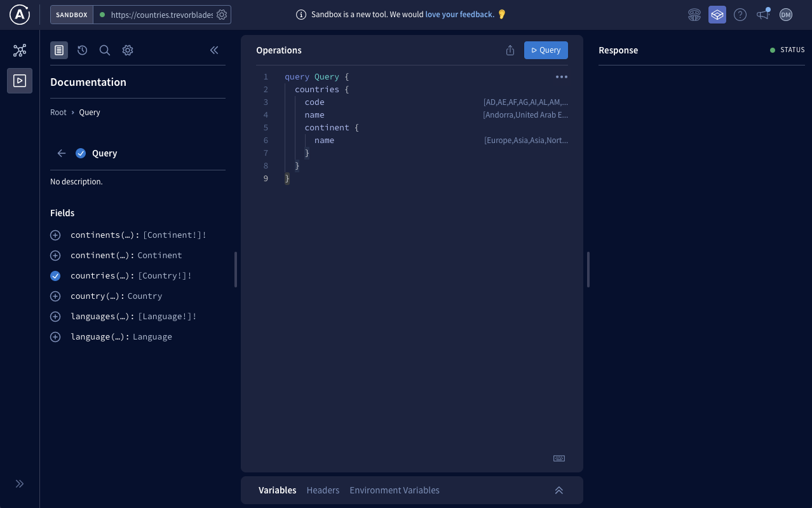The image size is (812, 508).
Task: Open sandbox settings gear in documentation sidebar
Action: pos(128,50)
